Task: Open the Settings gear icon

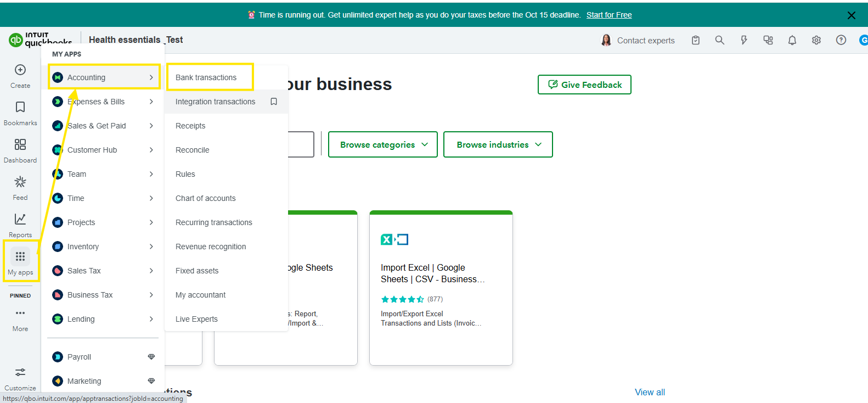Action: pos(816,40)
